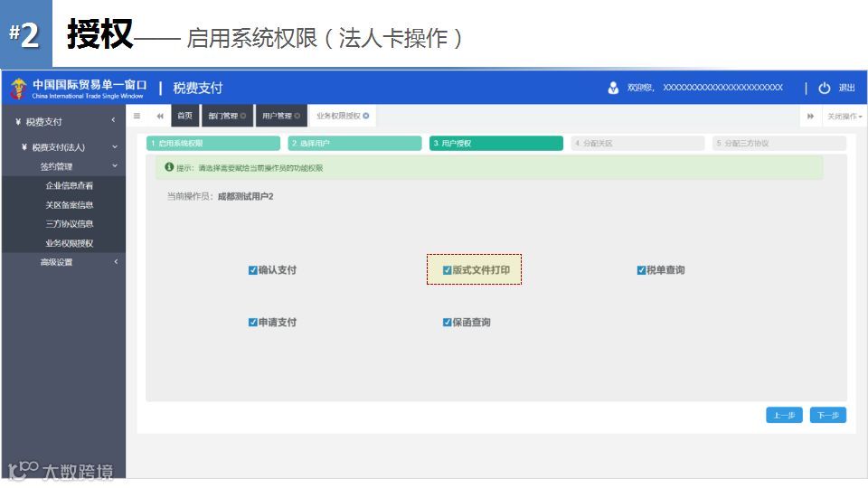Click the welcome username text
Viewport: 868px width, 488px height.
pyautogui.click(x=705, y=88)
